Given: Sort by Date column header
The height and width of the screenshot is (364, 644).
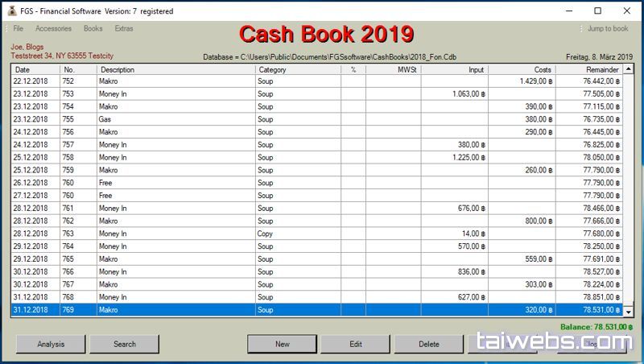Looking at the screenshot, I should [35, 70].
